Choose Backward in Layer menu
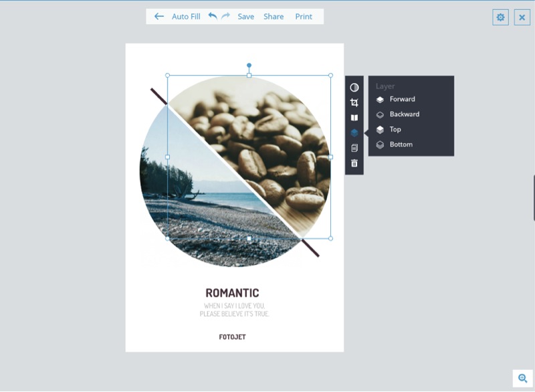The width and height of the screenshot is (535, 392). click(404, 114)
